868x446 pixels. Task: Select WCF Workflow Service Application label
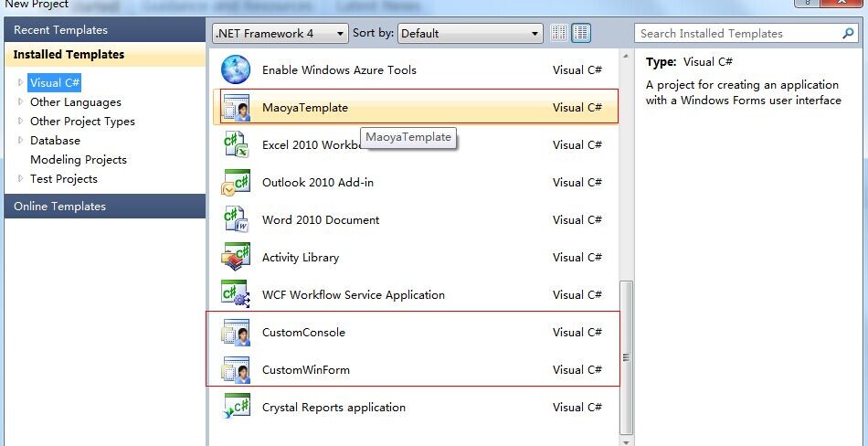[x=354, y=295]
